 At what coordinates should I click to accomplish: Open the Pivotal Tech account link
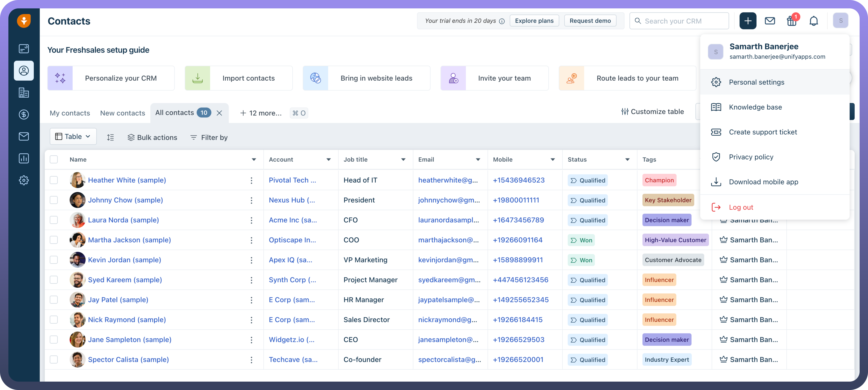coord(292,180)
